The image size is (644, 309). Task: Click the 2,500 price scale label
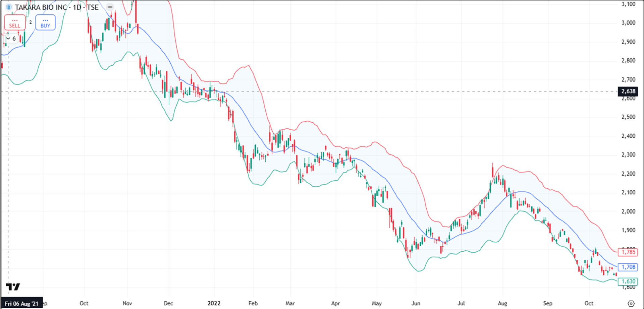628,117
